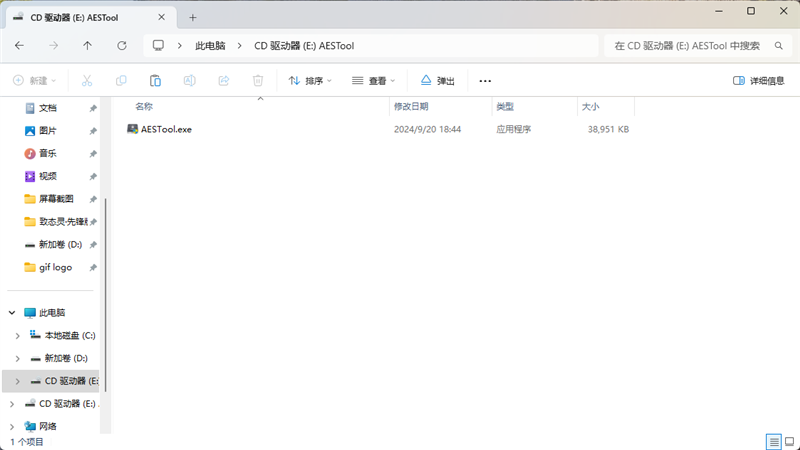Select 此电脑 in the navigation tree

point(52,313)
